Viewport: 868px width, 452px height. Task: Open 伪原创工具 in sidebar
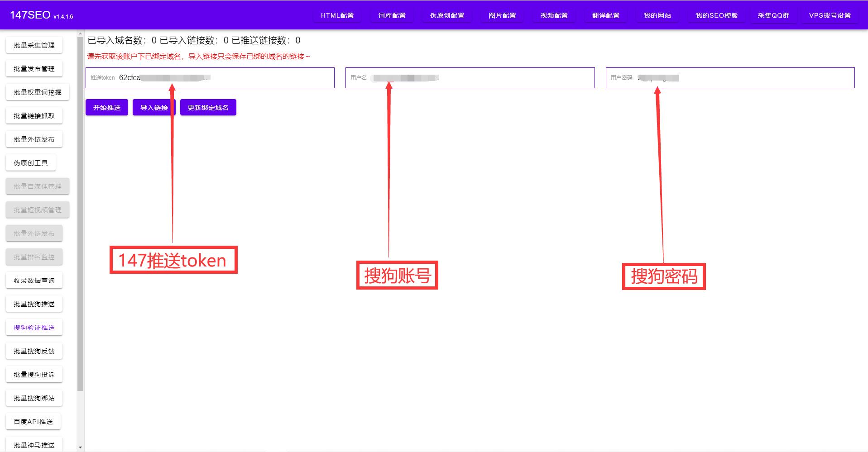(x=31, y=163)
